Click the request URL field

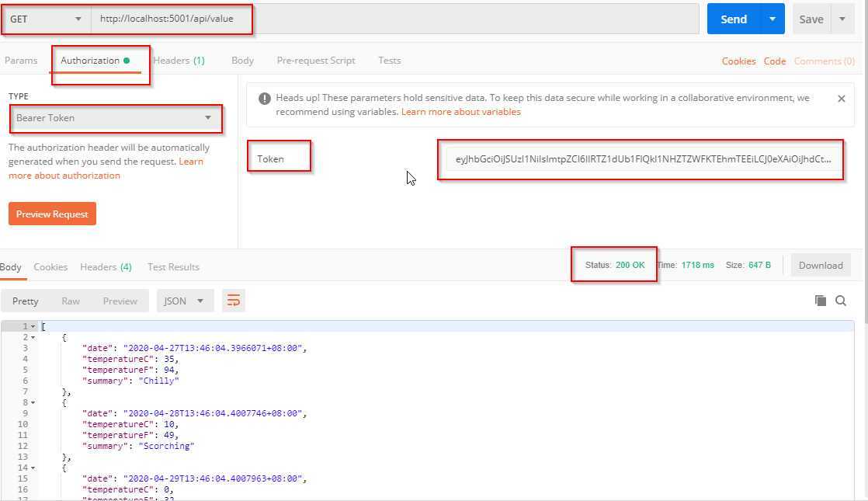394,19
